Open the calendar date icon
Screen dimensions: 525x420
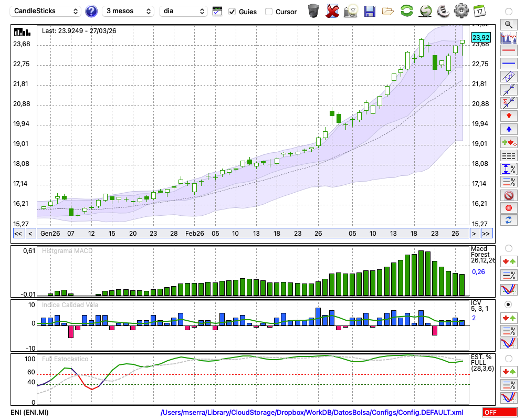pos(479,11)
